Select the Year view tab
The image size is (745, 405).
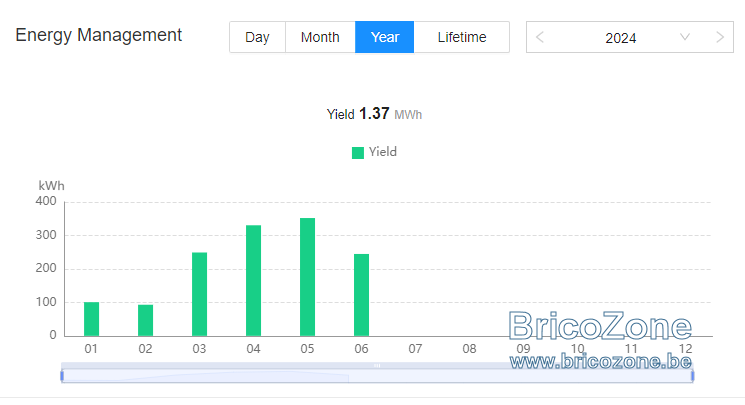coord(384,37)
